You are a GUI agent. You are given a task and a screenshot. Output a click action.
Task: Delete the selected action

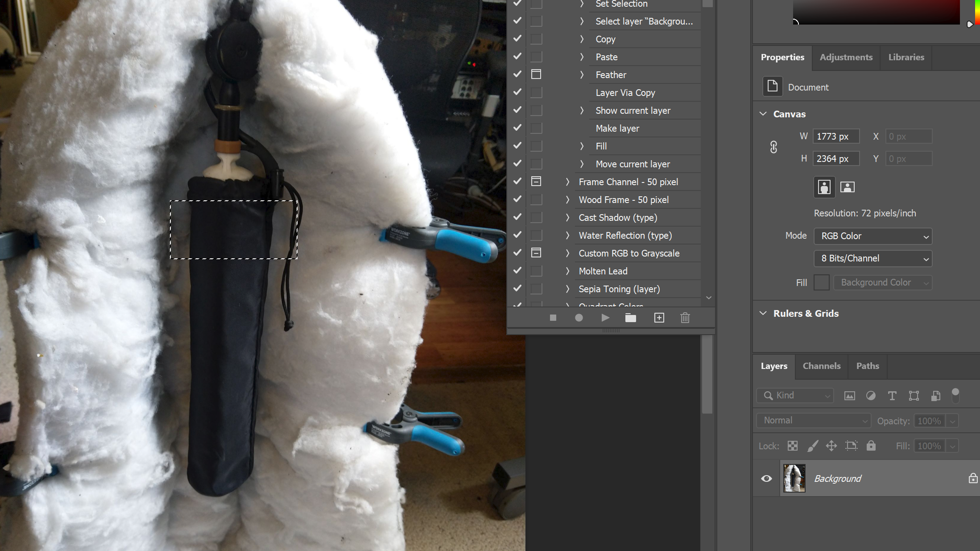click(685, 318)
